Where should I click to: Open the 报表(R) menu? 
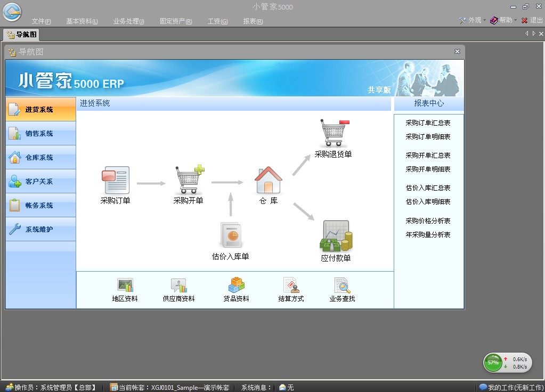pos(253,21)
